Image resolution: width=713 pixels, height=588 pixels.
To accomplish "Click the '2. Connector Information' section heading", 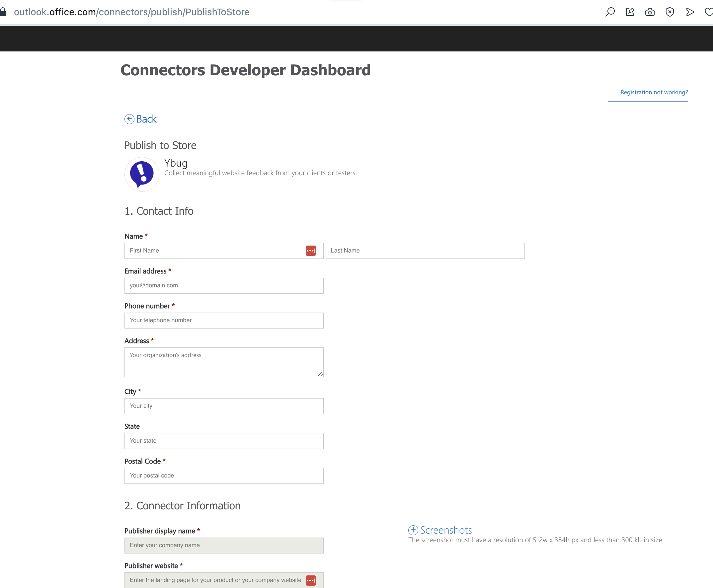I will (x=182, y=506).
